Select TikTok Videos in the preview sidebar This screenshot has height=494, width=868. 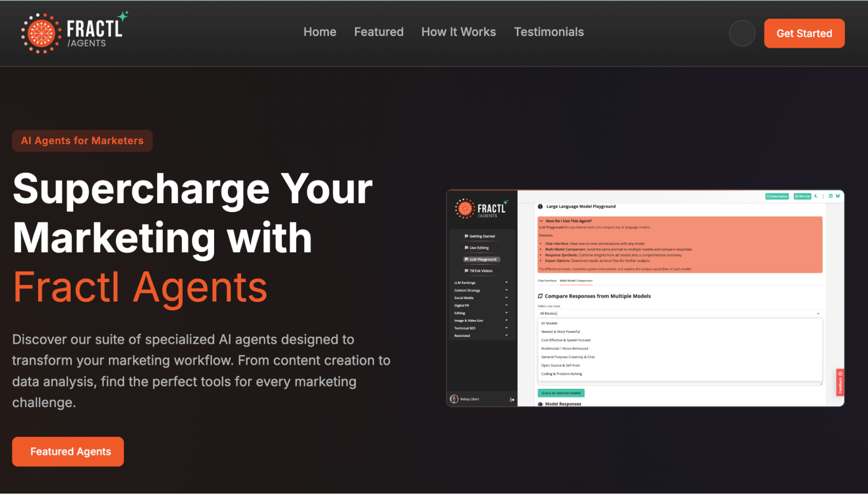(479, 271)
